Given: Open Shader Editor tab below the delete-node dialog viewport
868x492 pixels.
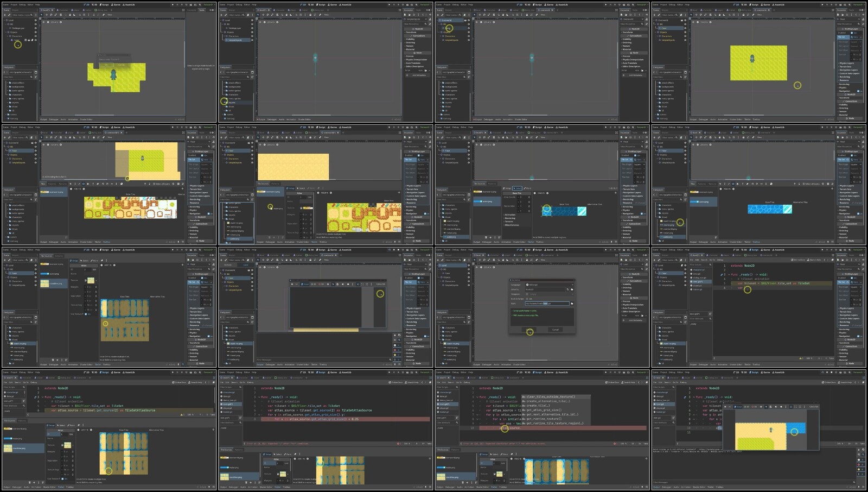Looking at the screenshot, I should pyautogui.click(x=86, y=119).
